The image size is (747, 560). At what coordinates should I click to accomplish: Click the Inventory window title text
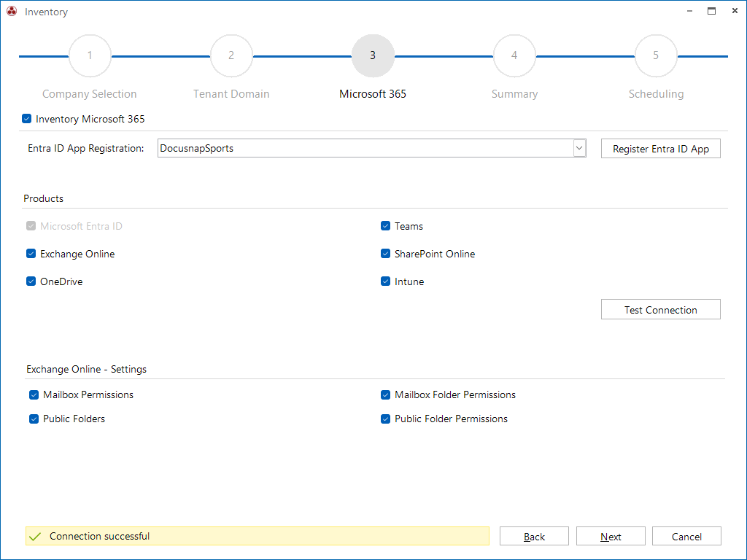coord(46,12)
